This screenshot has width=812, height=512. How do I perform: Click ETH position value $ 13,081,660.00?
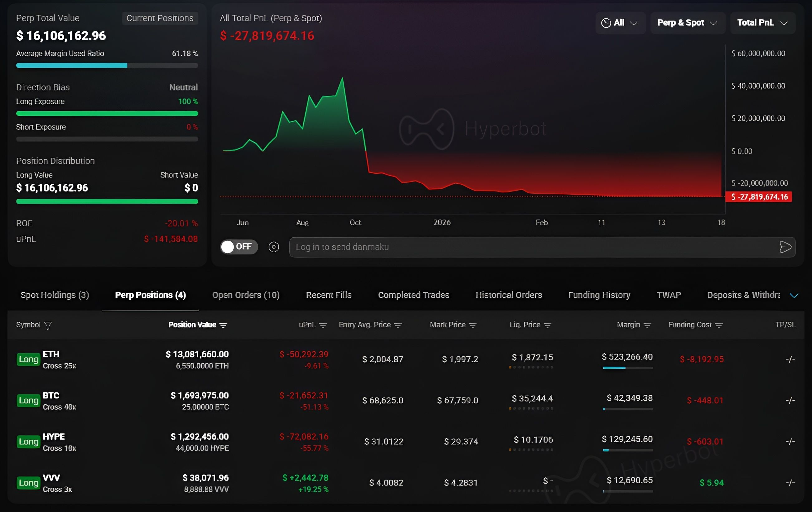click(197, 355)
